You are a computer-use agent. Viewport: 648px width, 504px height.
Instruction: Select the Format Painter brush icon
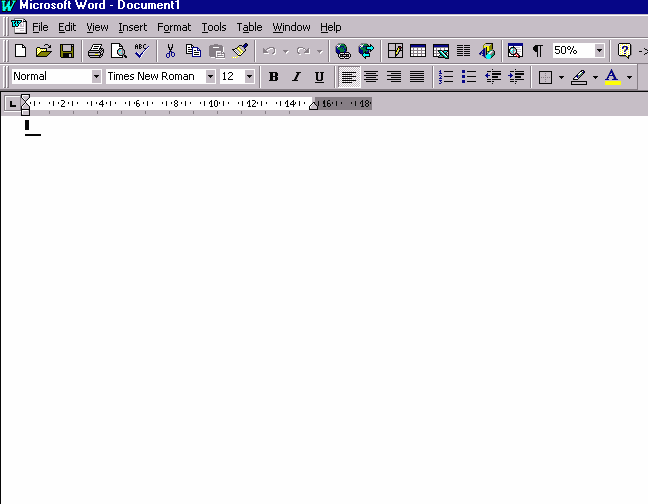(240, 51)
